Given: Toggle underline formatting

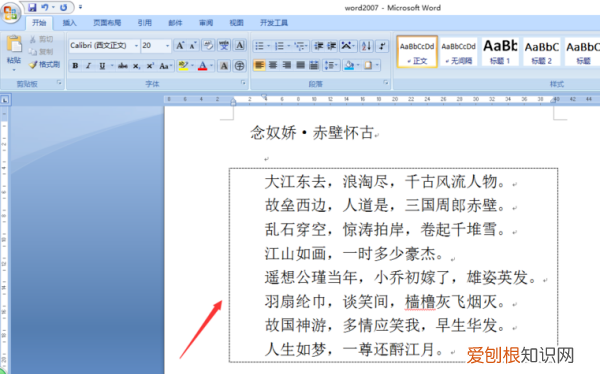Looking at the screenshot, I should (102, 66).
